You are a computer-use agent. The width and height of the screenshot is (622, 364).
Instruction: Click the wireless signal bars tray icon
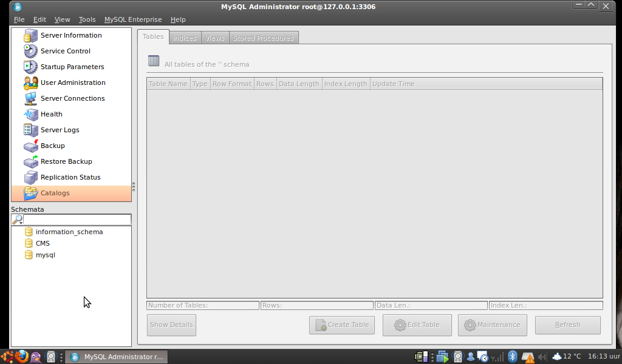click(x=497, y=357)
